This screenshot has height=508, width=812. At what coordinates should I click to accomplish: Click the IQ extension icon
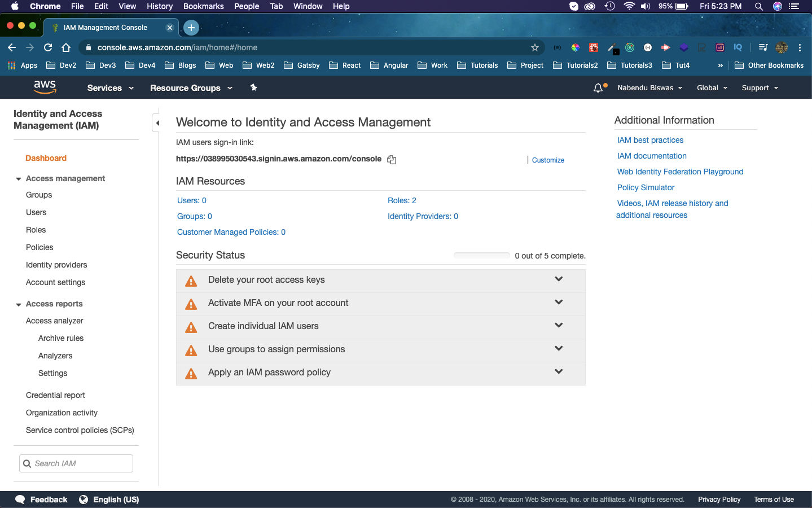(738, 47)
